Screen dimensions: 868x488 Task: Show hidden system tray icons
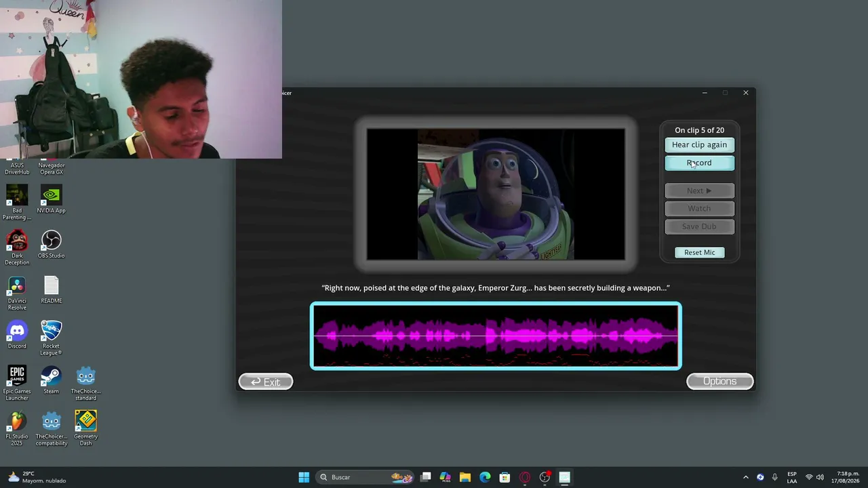[x=746, y=477]
